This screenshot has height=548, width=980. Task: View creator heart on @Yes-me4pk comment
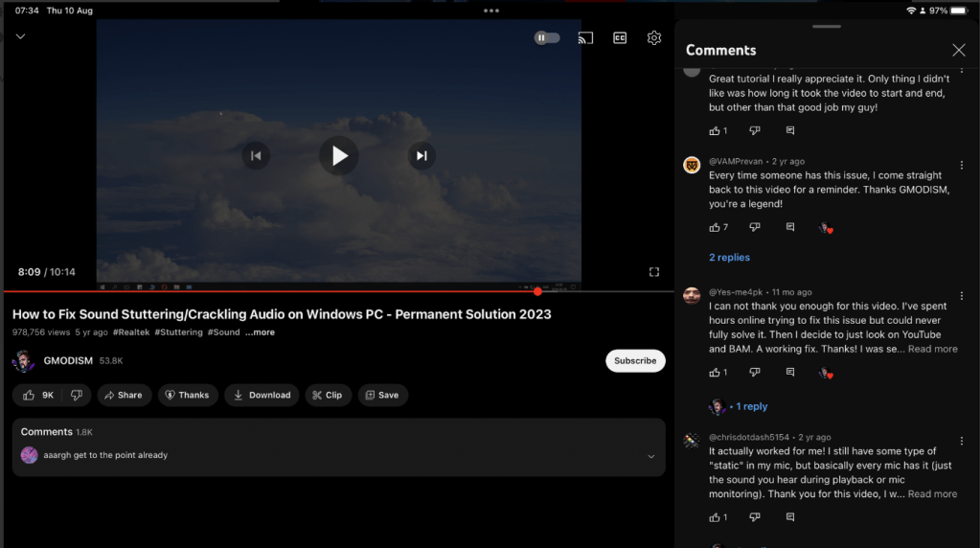(826, 373)
